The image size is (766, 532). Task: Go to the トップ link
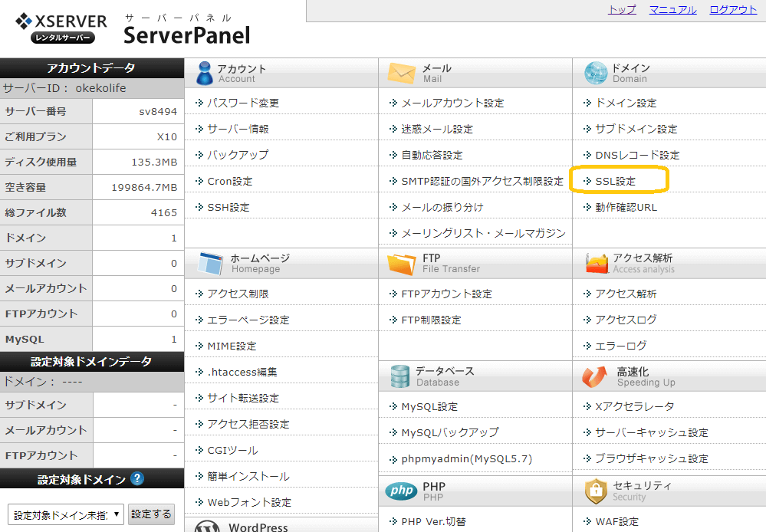tap(622, 10)
